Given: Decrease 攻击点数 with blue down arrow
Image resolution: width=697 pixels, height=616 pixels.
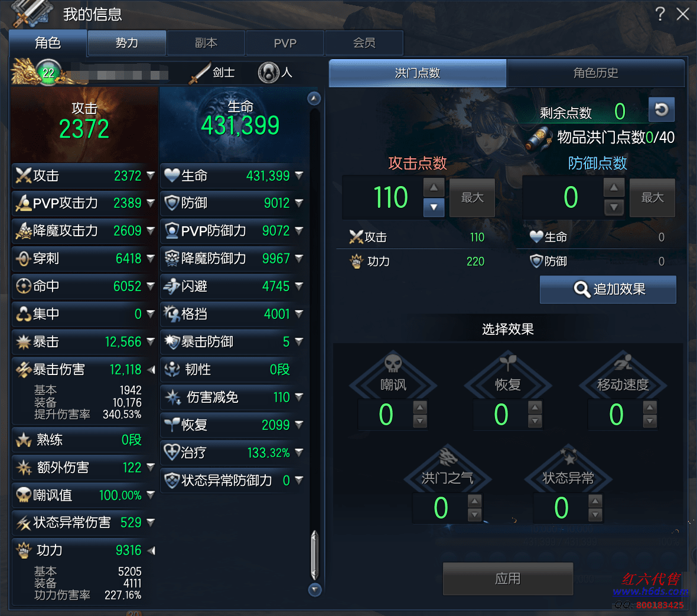Looking at the screenshot, I should pos(434,207).
